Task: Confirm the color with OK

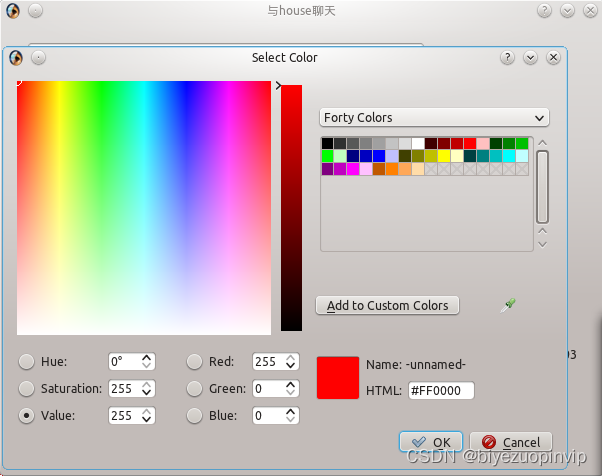Action: (x=431, y=442)
